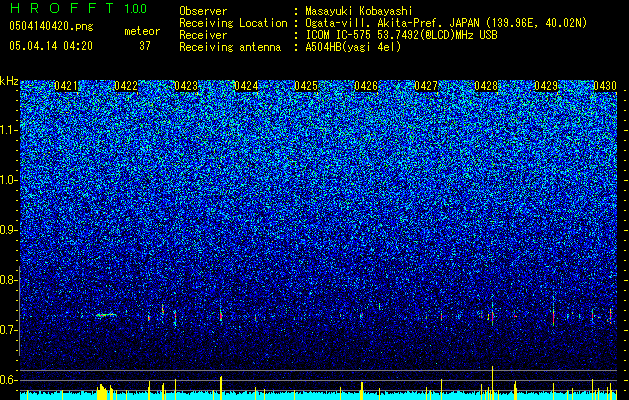Click the long horizontal meteor echo after 0421
Screen dimensions: 629x400
[106, 315]
